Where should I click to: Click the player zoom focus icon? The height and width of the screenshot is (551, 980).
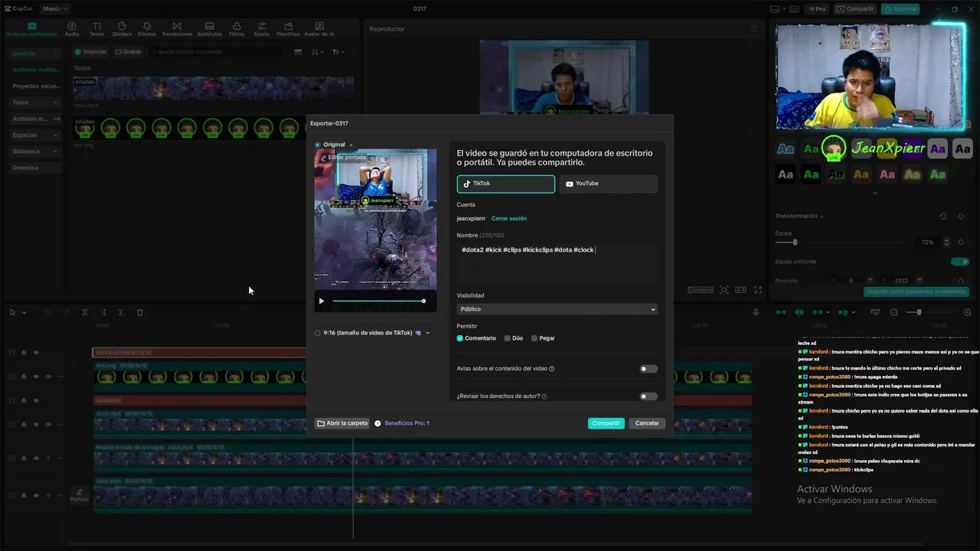pos(724,290)
